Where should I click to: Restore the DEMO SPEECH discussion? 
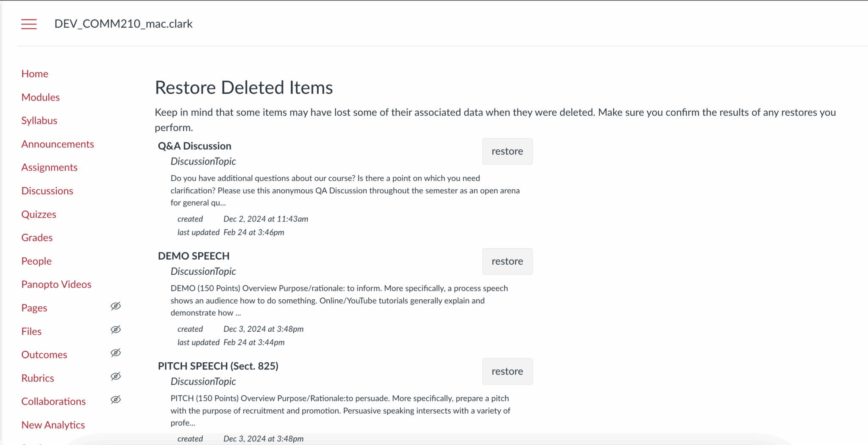coord(507,261)
